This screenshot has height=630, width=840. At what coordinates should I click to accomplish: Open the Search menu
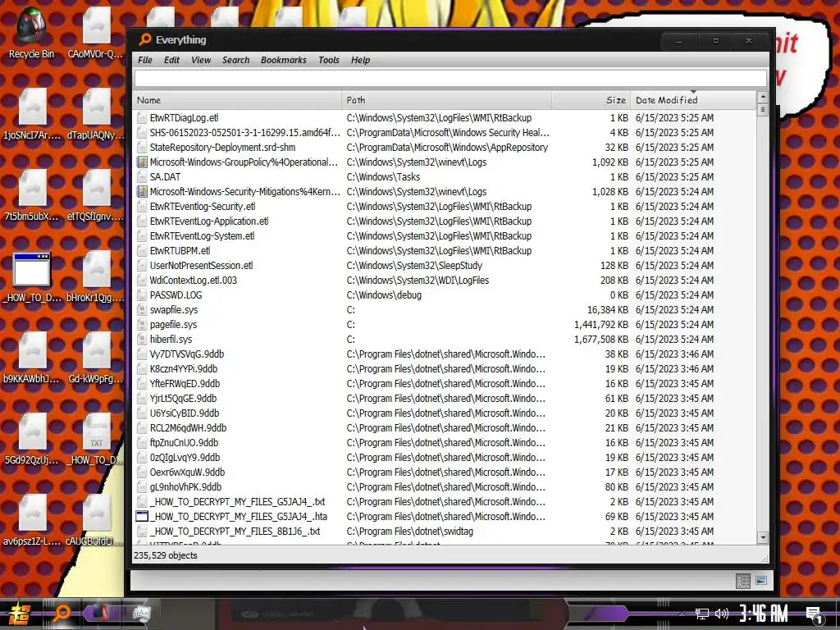click(x=235, y=60)
